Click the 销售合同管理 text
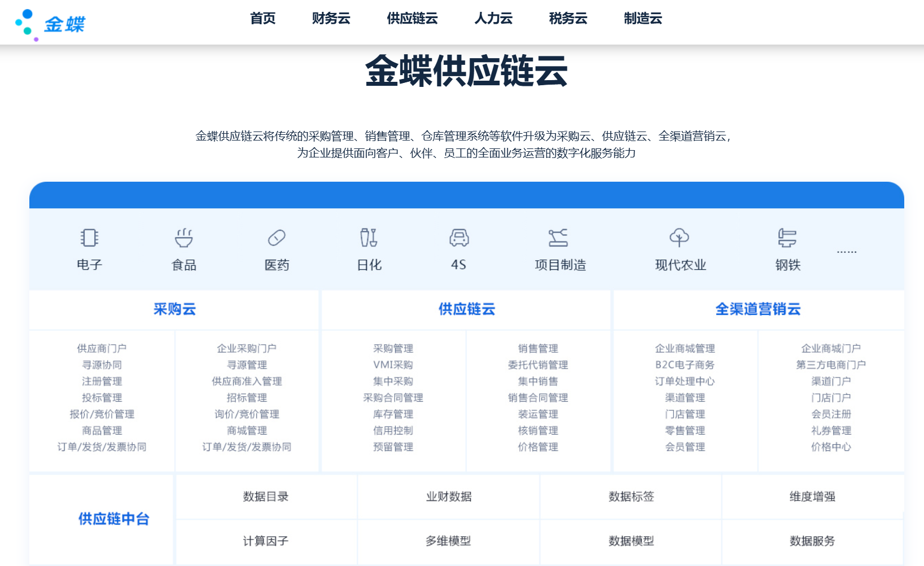The width and height of the screenshot is (924, 566). [x=538, y=398]
